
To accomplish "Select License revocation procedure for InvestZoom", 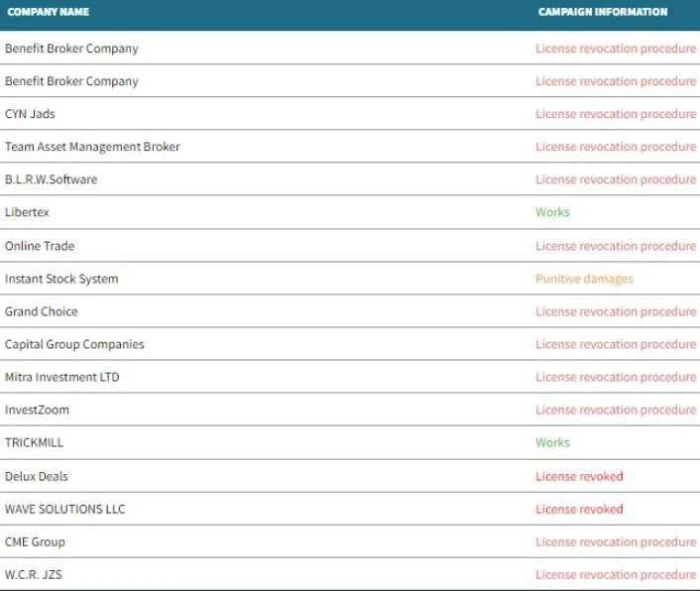I will tap(616, 410).
